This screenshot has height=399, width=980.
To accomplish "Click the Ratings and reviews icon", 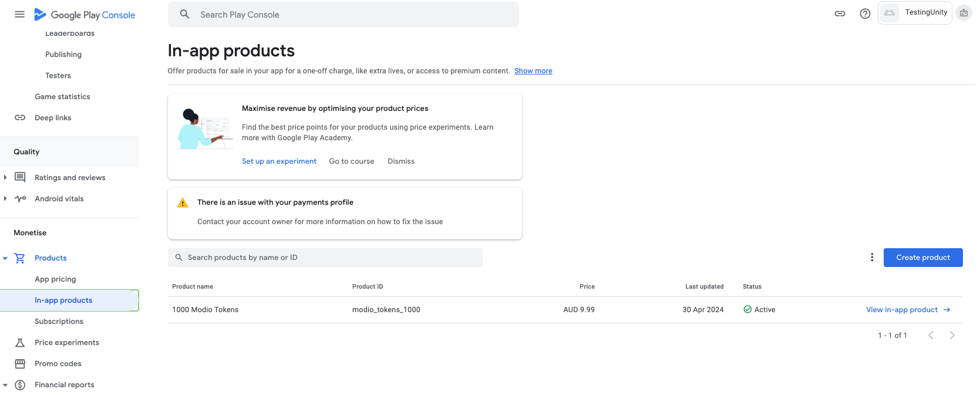I will [20, 177].
